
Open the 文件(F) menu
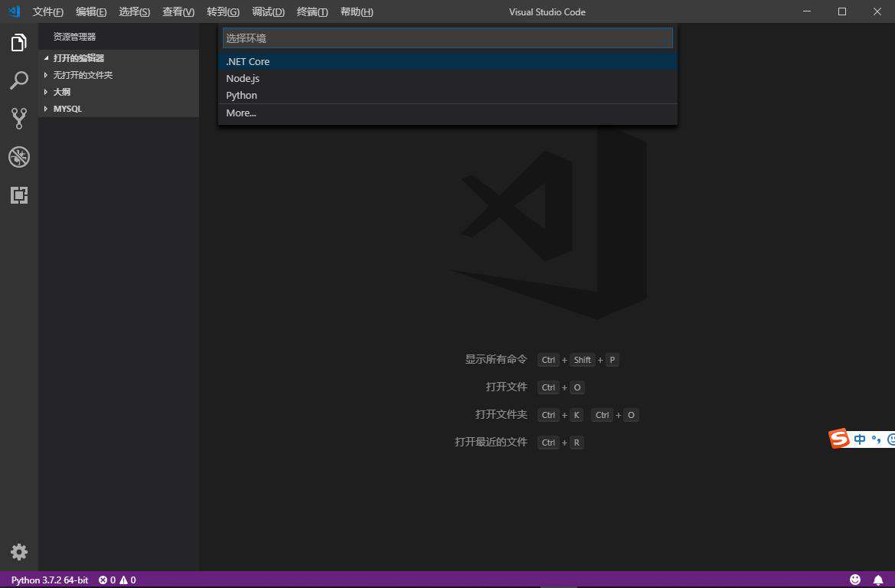pos(48,12)
